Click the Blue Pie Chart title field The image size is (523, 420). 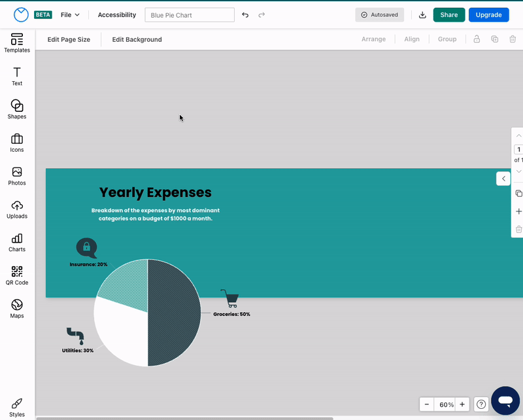pos(190,14)
